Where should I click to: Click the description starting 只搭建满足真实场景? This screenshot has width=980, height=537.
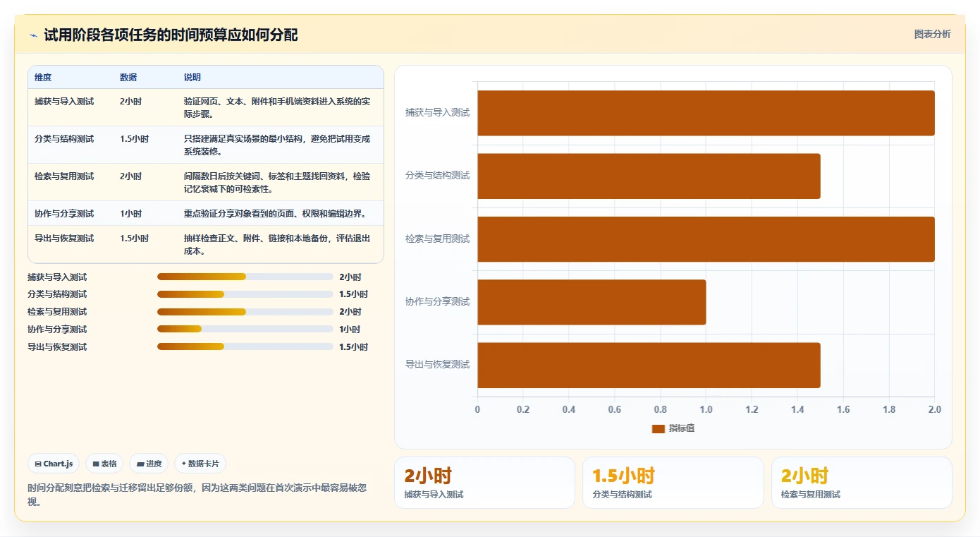277,145
